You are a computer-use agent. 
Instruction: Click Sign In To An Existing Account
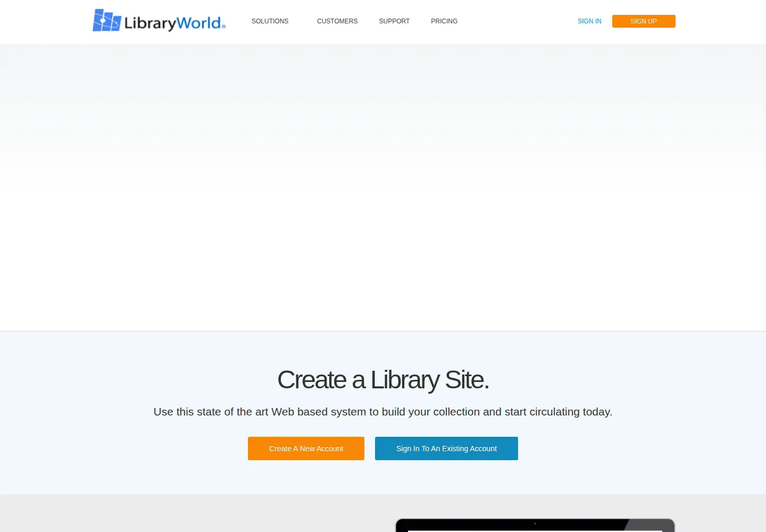click(446, 448)
